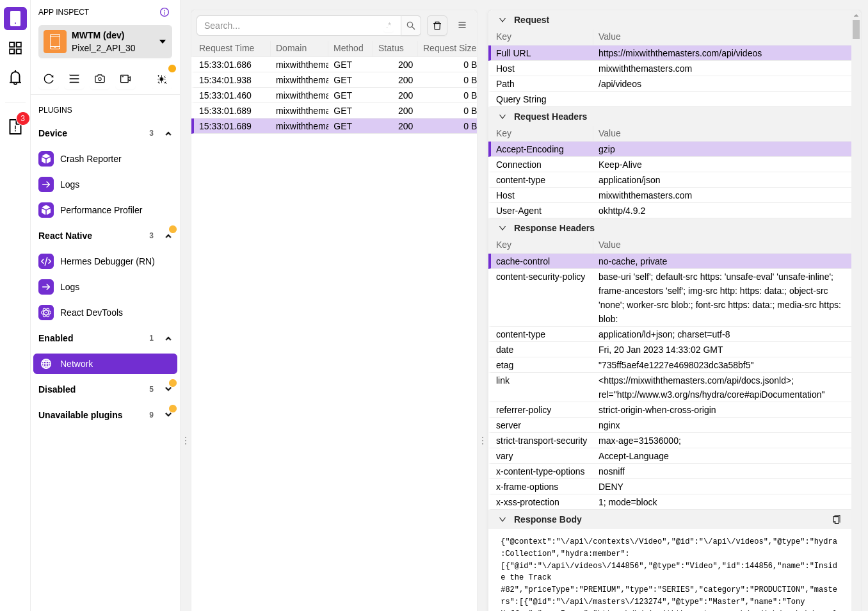Open the Crash Reporter plugin
The image size is (868, 611).
pos(105,159)
